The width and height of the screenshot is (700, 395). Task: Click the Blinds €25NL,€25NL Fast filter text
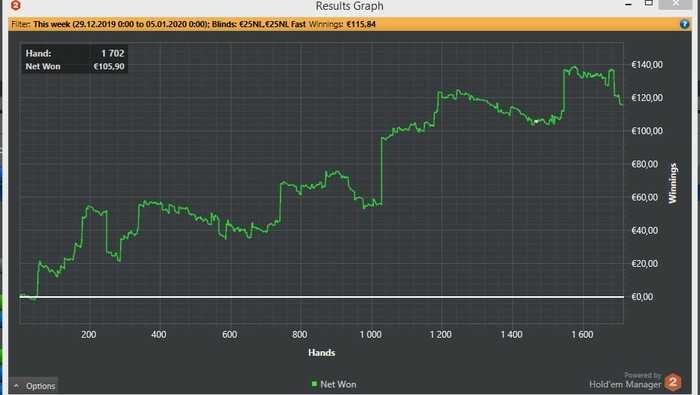point(258,24)
